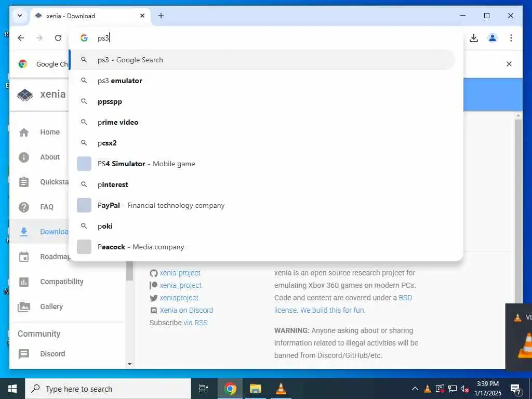Viewport: 532px width, 399px height.
Task: Open the xenia_project Patreon link
Action: point(180,285)
